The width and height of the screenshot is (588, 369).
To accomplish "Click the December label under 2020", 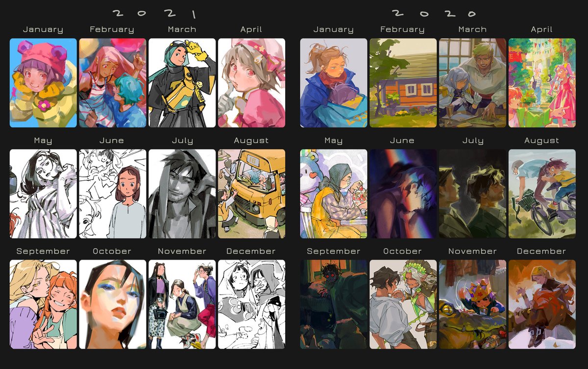I will pyautogui.click(x=542, y=251).
